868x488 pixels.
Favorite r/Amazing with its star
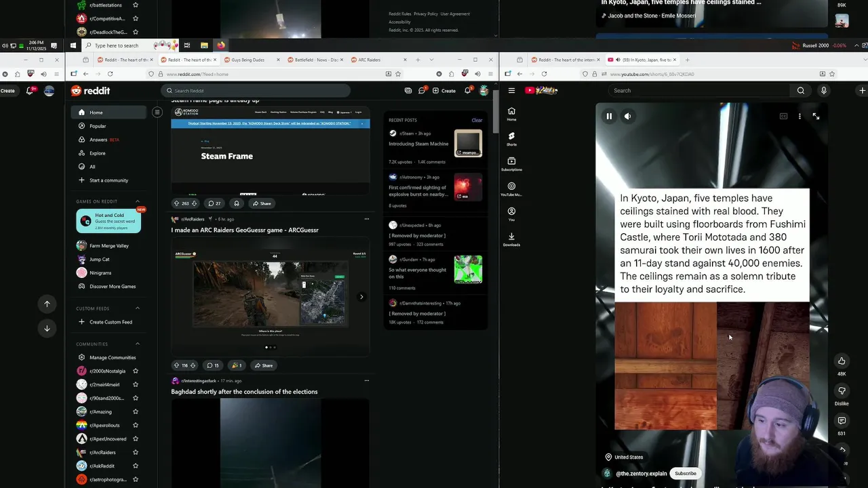[x=136, y=411]
